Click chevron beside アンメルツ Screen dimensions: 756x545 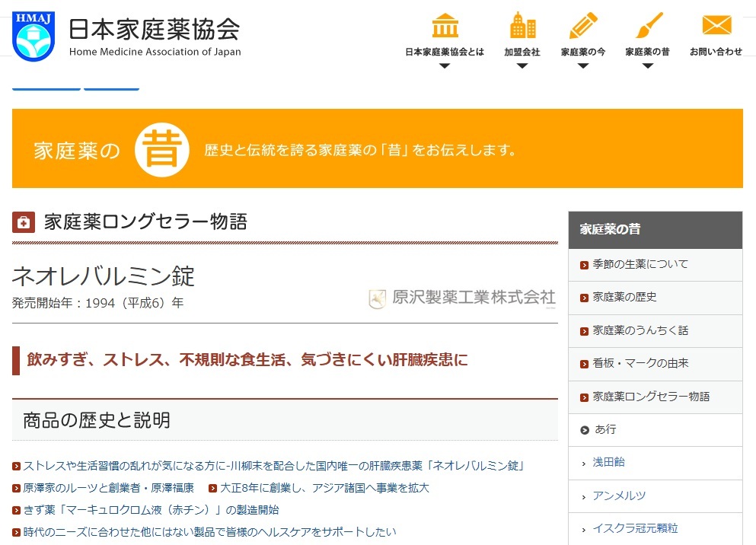coord(583,497)
